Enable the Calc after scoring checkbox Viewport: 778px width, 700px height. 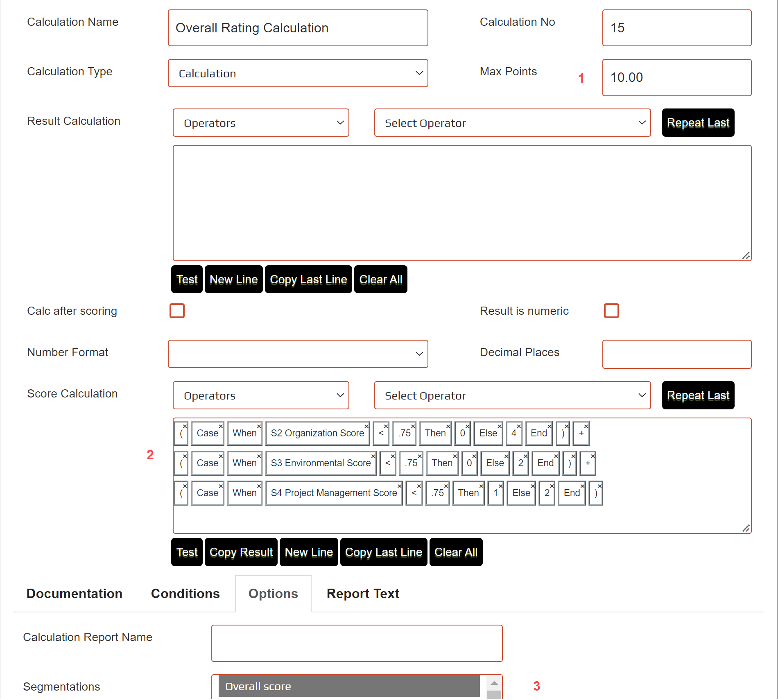[177, 311]
